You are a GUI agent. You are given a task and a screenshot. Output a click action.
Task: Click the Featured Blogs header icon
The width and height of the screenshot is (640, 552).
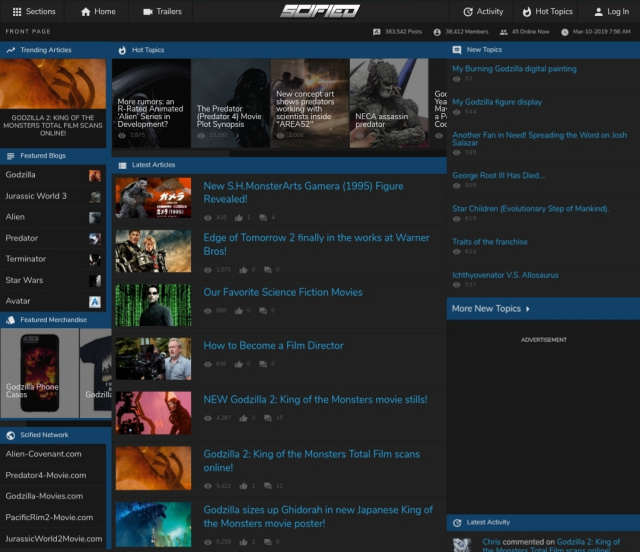pos(11,156)
